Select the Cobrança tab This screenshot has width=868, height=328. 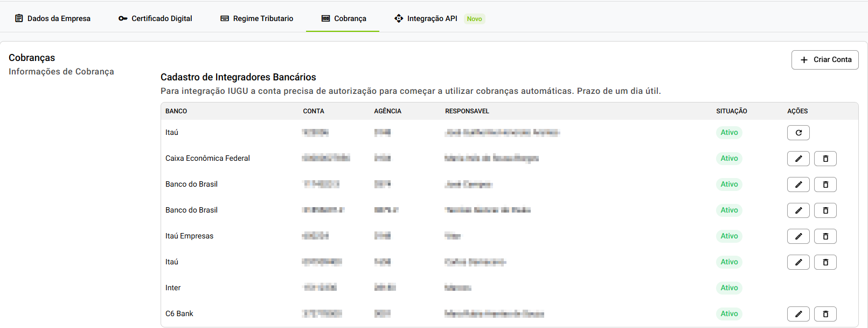pyautogui.click(x=344, y=18)
